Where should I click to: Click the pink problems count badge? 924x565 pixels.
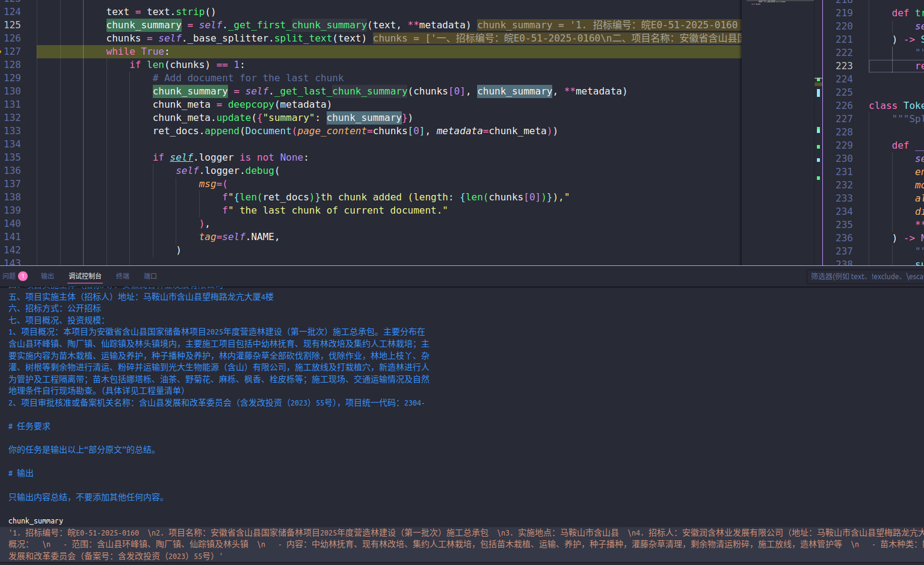point(23,276)
